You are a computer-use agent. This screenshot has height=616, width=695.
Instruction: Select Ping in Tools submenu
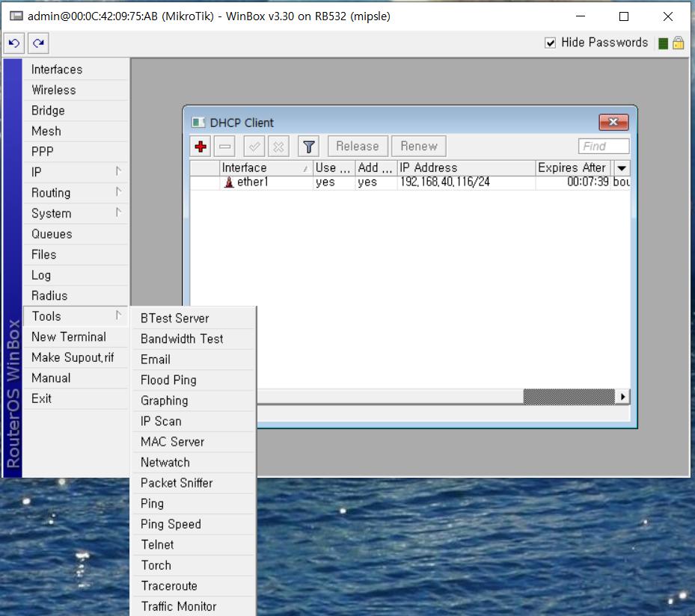[x=194, y=504]
